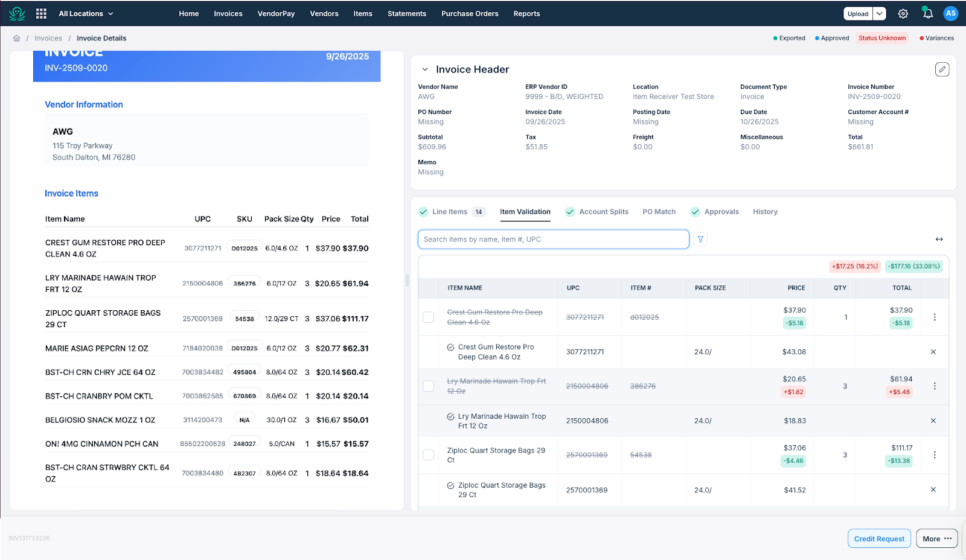Click the search items input field

(x=553, y=240)
